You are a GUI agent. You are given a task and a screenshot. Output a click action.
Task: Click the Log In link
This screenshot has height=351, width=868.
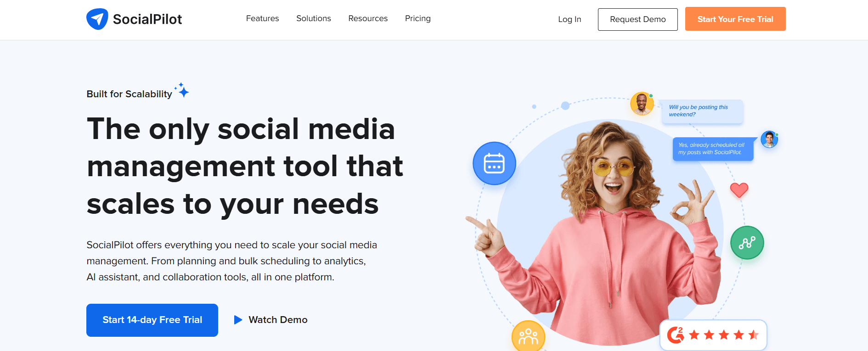[569, 19]
